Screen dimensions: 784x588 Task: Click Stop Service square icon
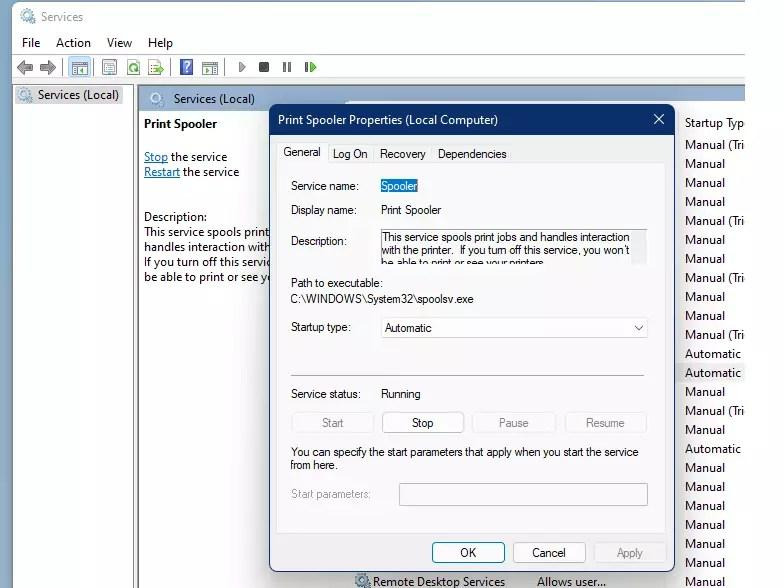(264, 67)
